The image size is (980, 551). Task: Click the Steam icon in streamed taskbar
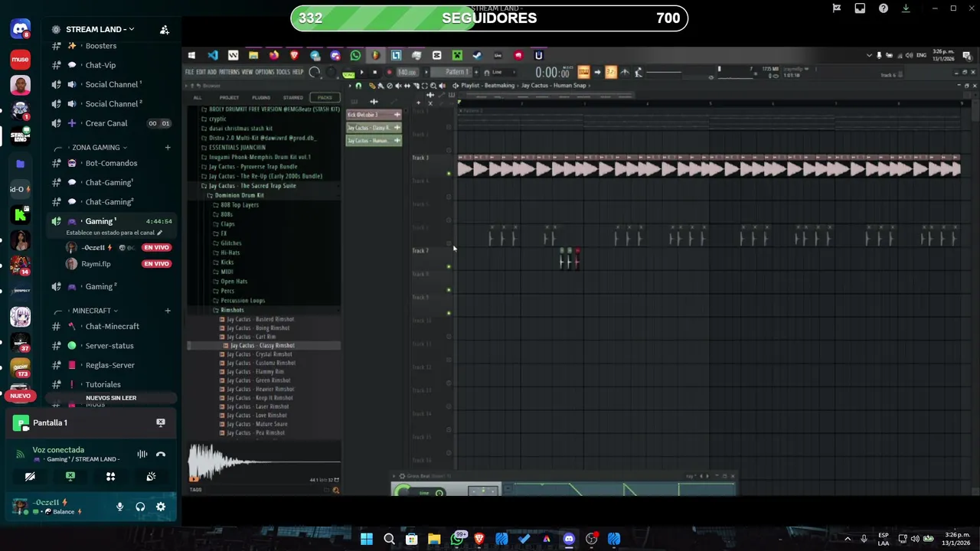(x=477, y=55)
